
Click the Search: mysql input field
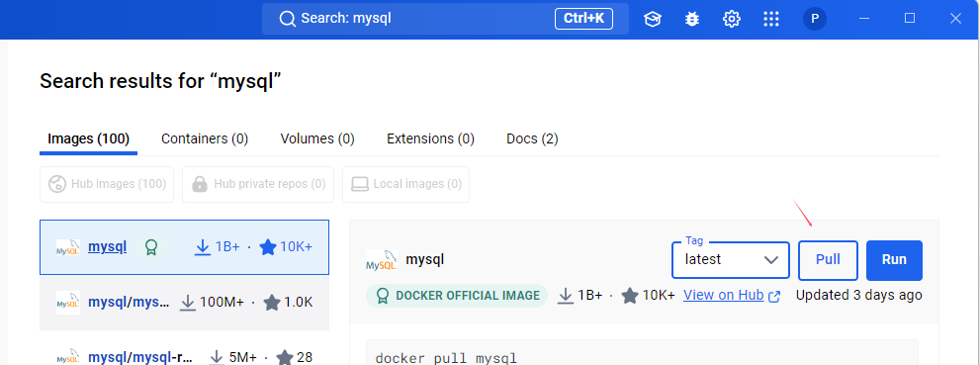pyautogui.click(x=445, y=19)
